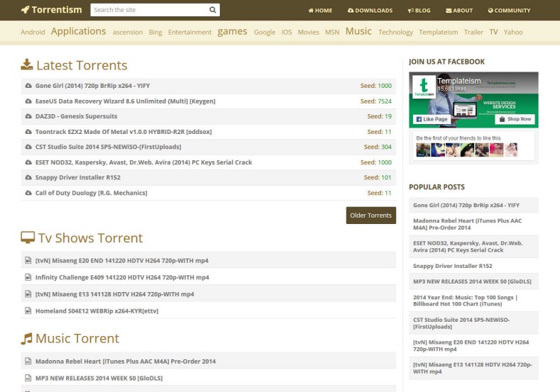The height and width of the screenshot is (392, 560).
Task: Open Homeland S04E12 WEBRip torrent link
Action: click(97, 310)
